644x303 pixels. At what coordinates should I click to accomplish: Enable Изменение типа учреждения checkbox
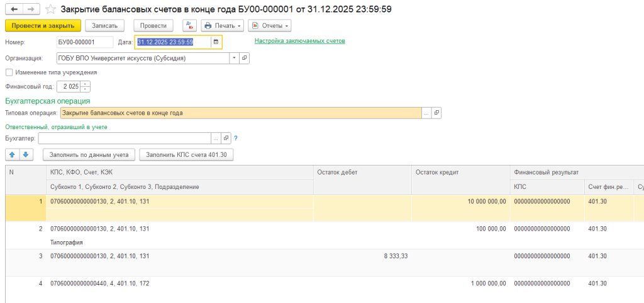click(x=9, y=72)
